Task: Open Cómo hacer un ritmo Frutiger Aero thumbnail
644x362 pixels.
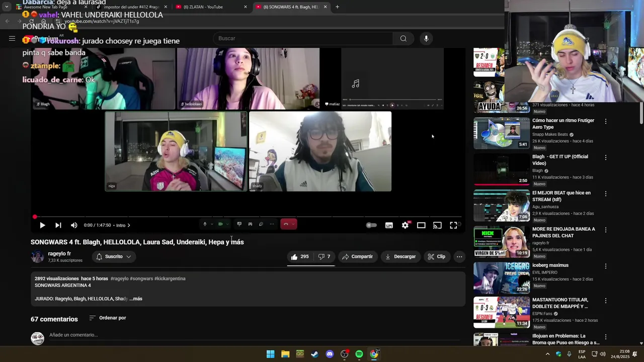Action: [502, 133]
